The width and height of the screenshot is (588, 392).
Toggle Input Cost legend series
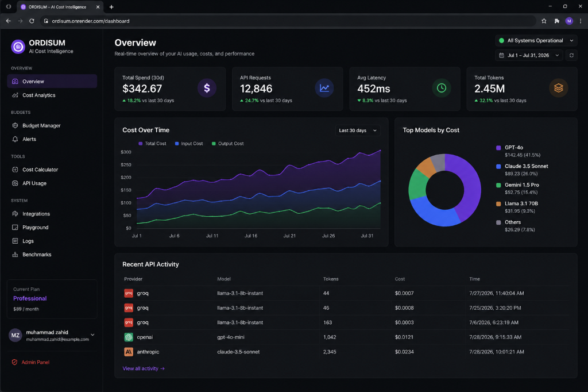189,144
